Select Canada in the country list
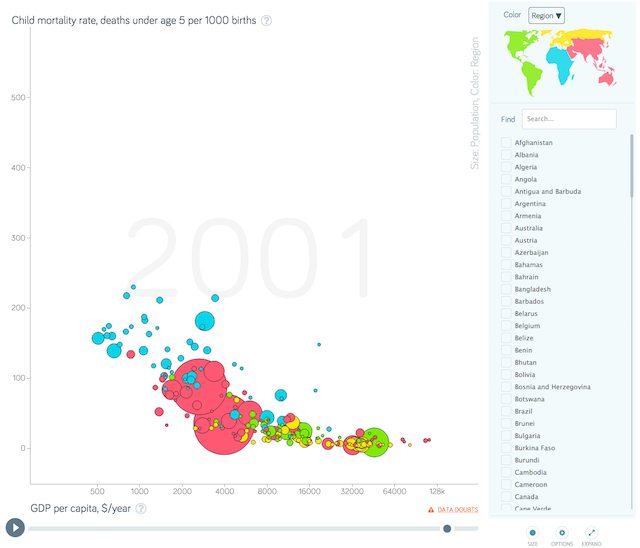Viewport: 640px width, 548px height. 526,497
